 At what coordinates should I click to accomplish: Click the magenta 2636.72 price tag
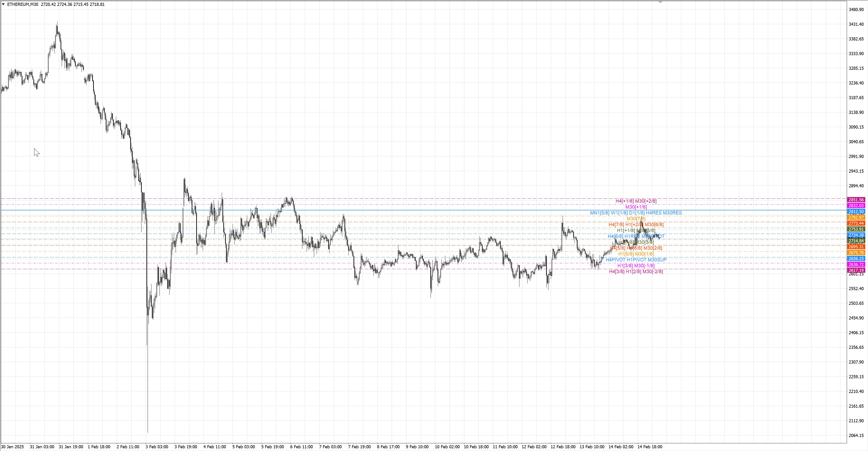(x=856, y=264)
